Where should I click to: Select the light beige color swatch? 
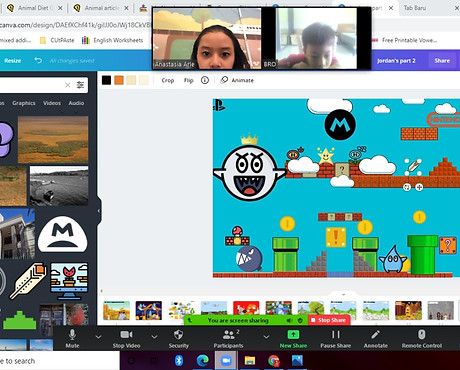[x=131, y=80]
